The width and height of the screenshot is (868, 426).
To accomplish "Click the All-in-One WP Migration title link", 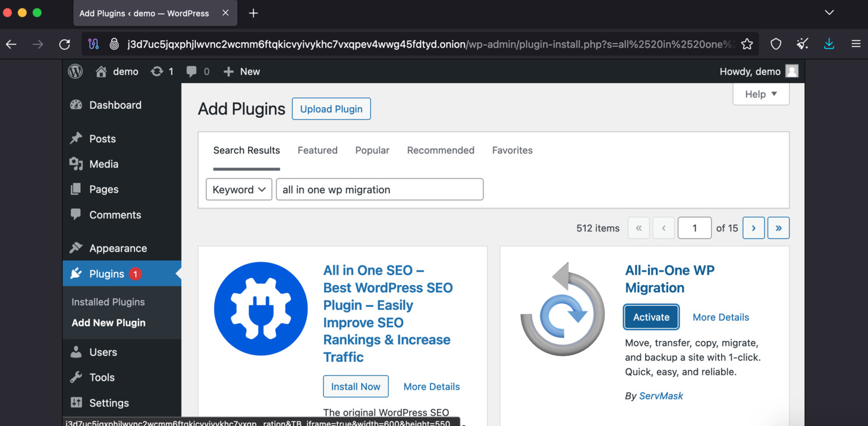I will (x=670, y=279).
